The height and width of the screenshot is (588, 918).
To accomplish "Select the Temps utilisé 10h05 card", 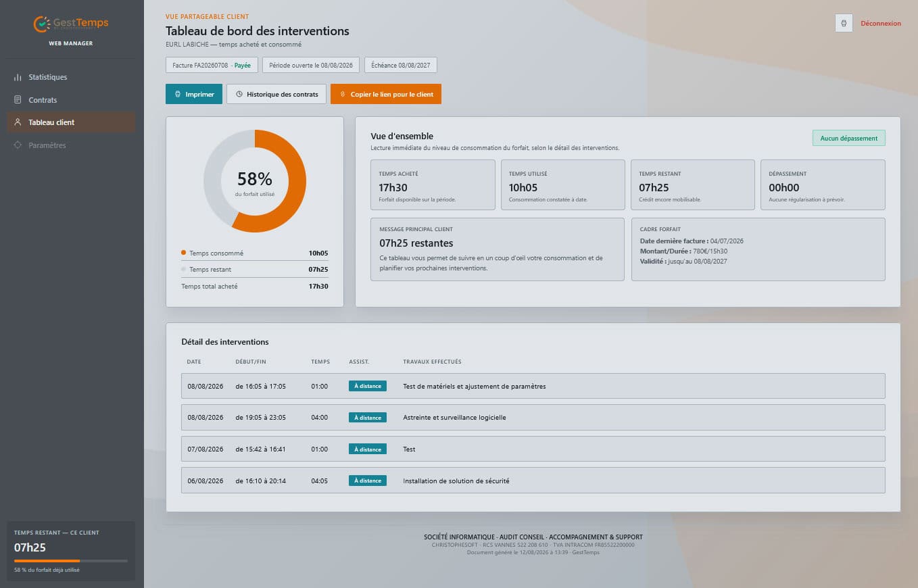I will [x=562, y=185].
